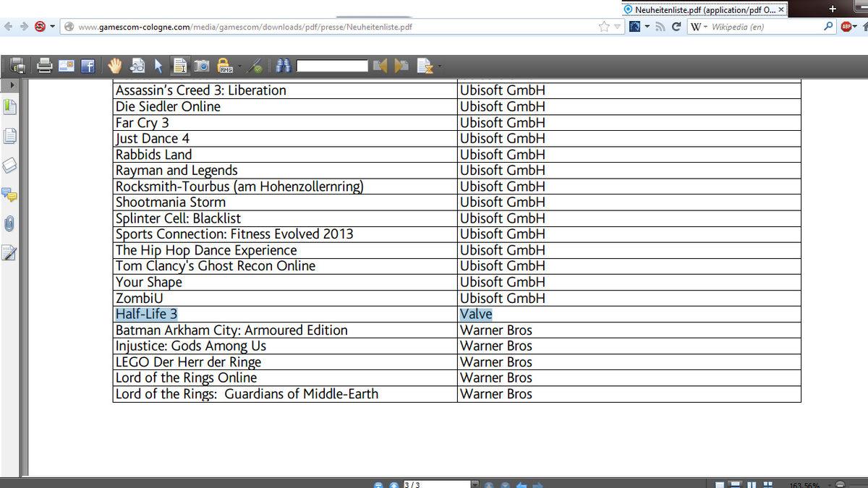Click the binoculars search icon
This screenshot has width=868, height=488.
pyautogui.click(x=283, y=66)
